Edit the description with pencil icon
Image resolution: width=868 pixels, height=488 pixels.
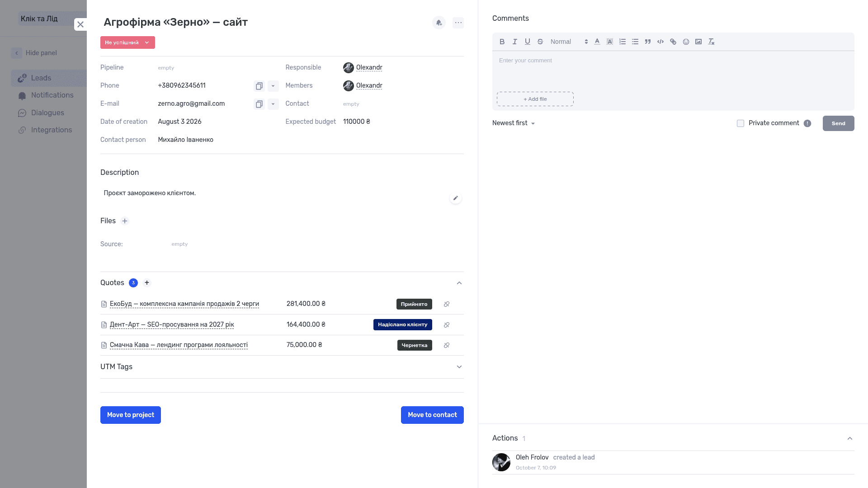click(456, 198)
